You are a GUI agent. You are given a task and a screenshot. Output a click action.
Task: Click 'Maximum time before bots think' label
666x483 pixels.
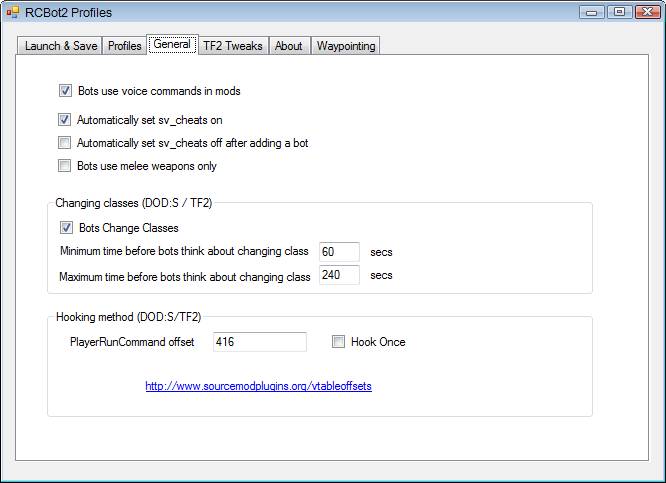[185, 277]
